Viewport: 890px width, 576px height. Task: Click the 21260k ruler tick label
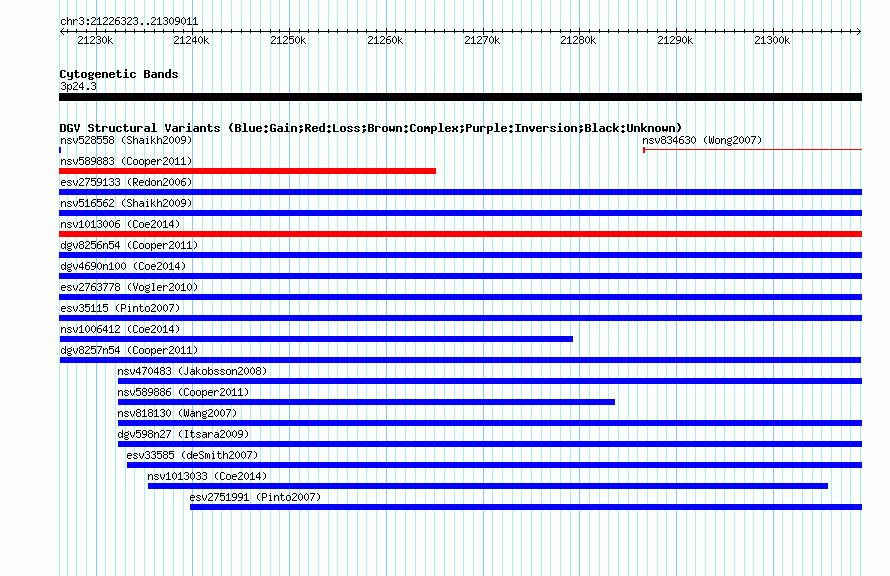(x=385, y=40)
